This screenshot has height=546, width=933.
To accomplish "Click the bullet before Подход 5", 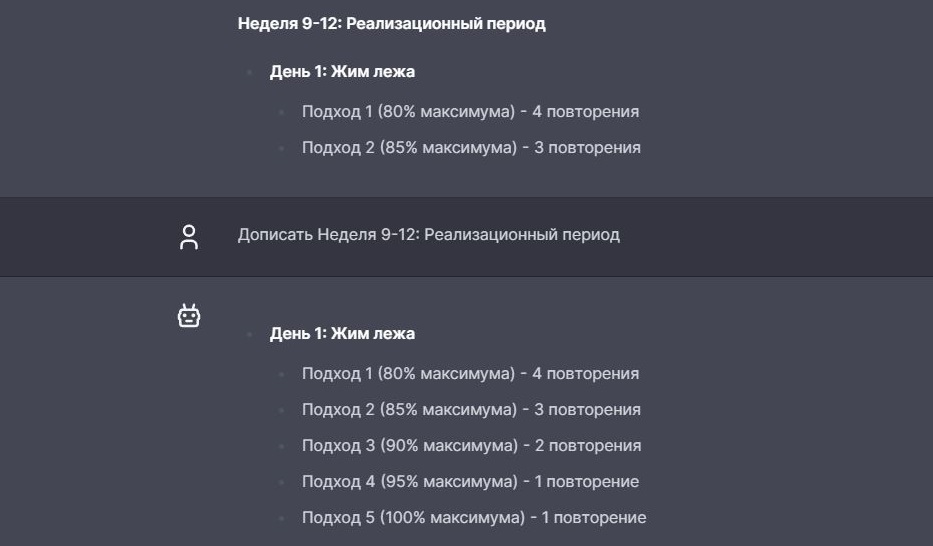I will (281, 517).
